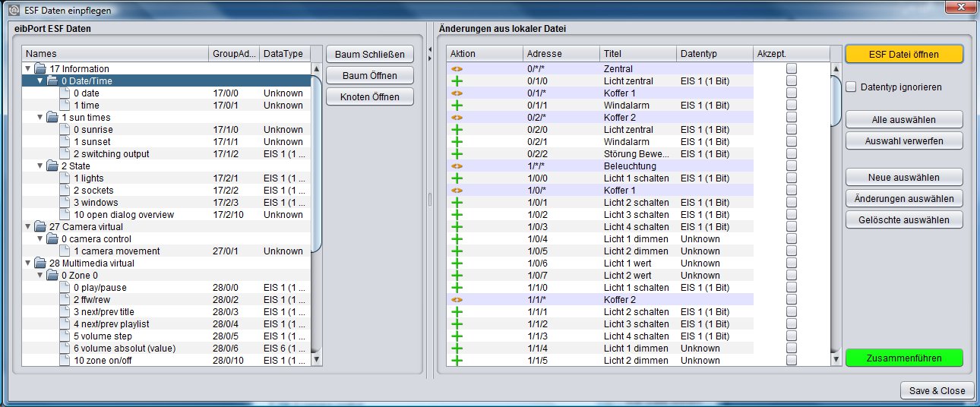
Task: Collapse the 28 Multimedia virtual node
Action: coord(29,263)
